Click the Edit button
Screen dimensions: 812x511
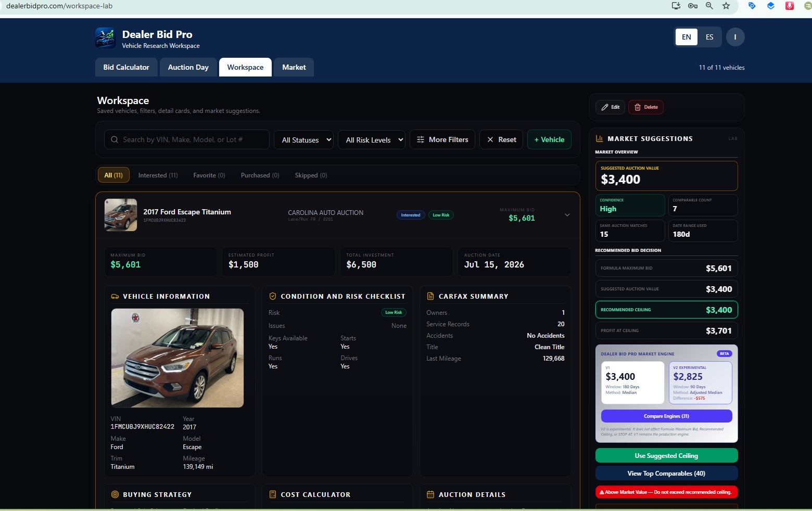pyautogui.click(x=610, y=107)
